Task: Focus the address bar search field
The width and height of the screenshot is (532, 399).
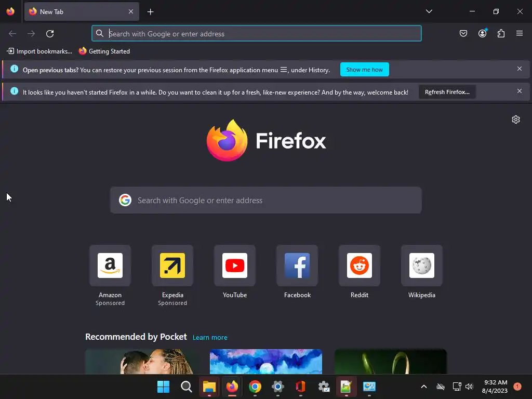Action: coord(257,34)
